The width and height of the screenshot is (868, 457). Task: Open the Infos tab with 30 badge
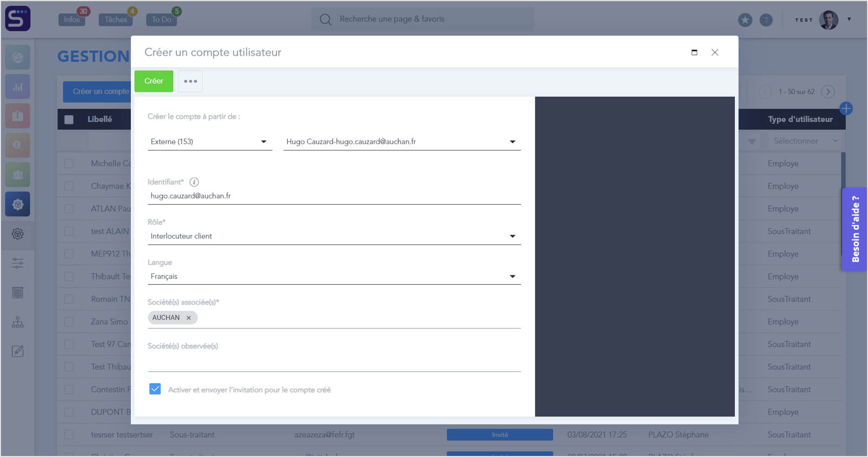[72, 19]
